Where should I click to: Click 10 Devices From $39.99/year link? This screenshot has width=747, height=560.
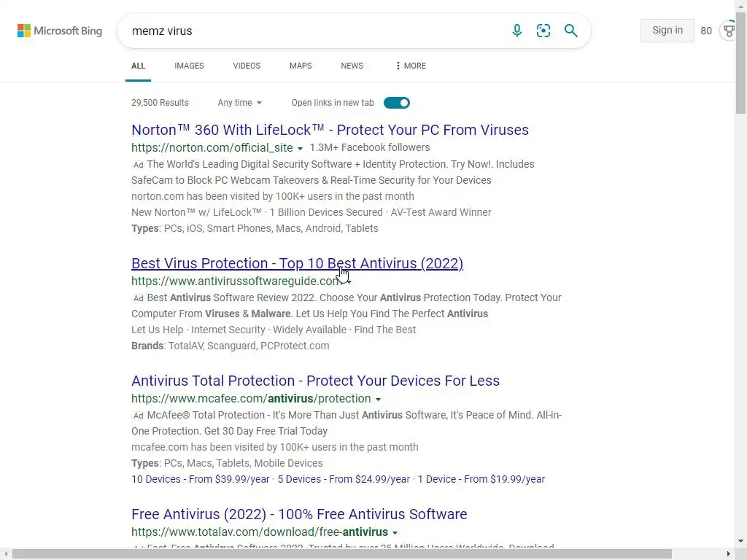pyautogui.click(x=201, y=480)
